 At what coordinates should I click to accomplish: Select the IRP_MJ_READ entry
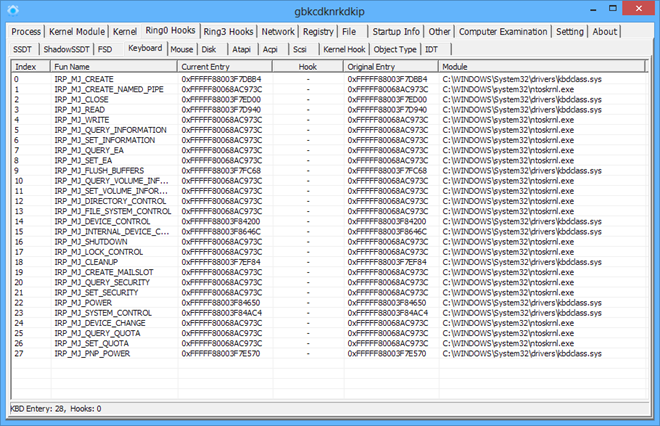(80, 109)
